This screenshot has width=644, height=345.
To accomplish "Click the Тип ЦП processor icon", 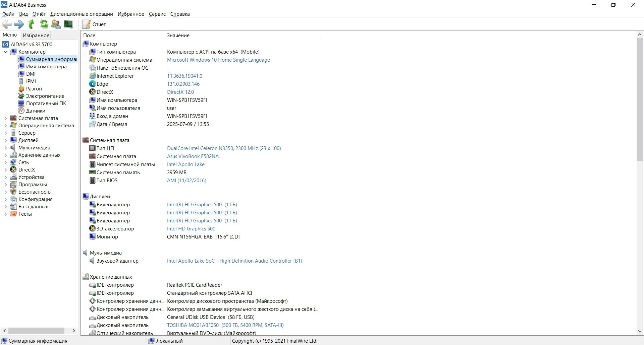I will tap(92, 148).
